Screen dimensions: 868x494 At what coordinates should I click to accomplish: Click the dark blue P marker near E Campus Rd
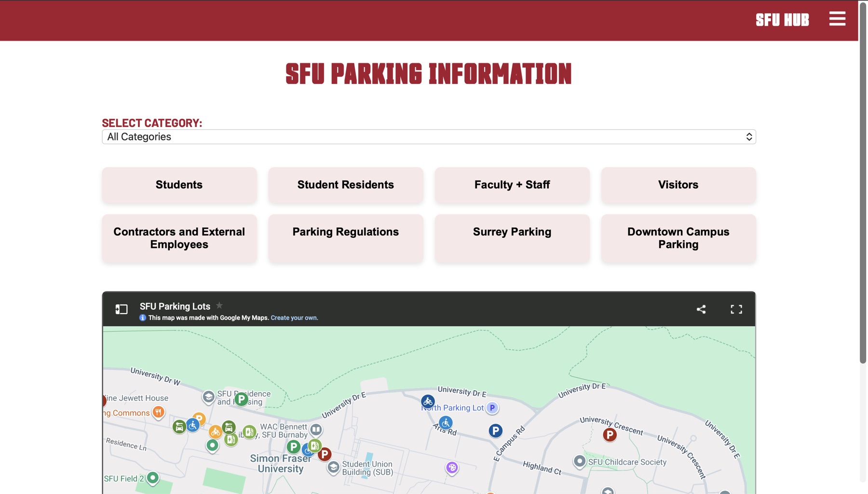coord(495,431)
